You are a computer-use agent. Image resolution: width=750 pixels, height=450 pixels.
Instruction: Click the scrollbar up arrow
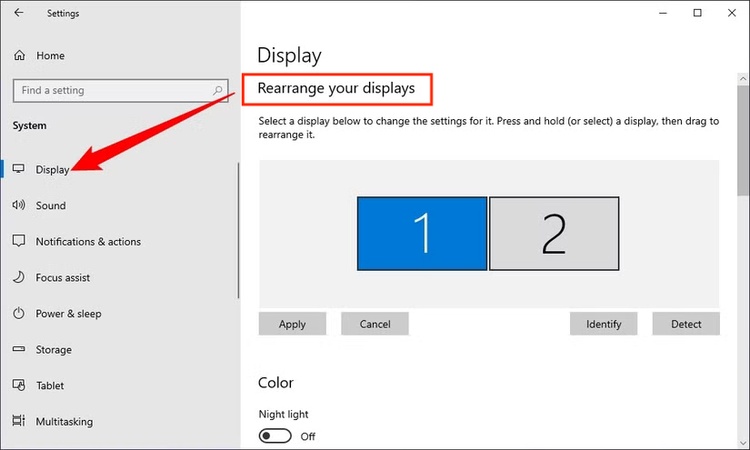coord(743,78)
